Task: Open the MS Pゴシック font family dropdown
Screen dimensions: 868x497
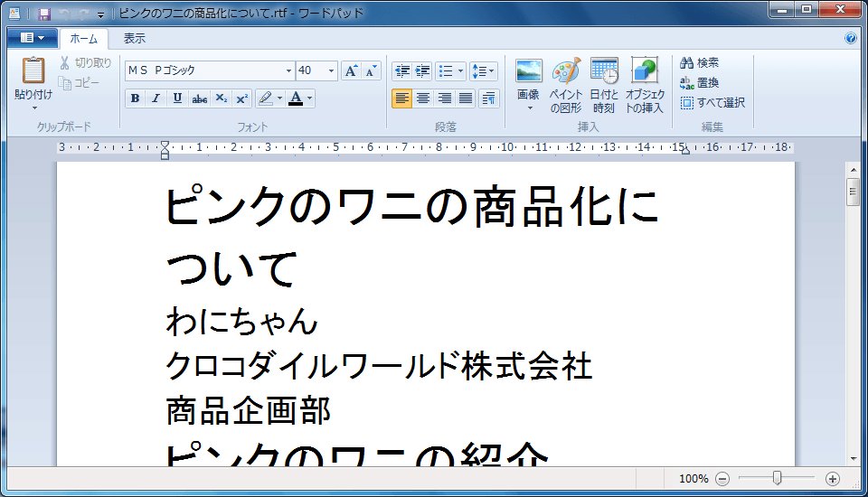Action: (288, 70)
